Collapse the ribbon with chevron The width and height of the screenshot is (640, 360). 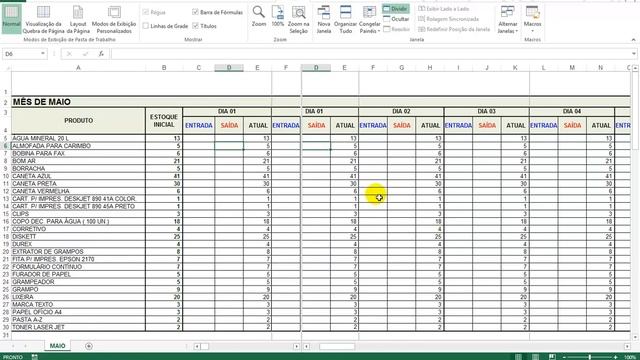tap(633, 40)
